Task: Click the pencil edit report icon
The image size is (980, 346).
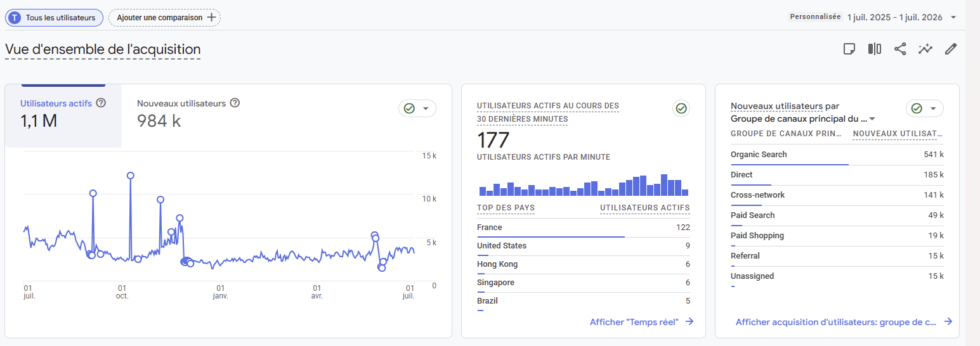Action: click(x=950, y=49)
